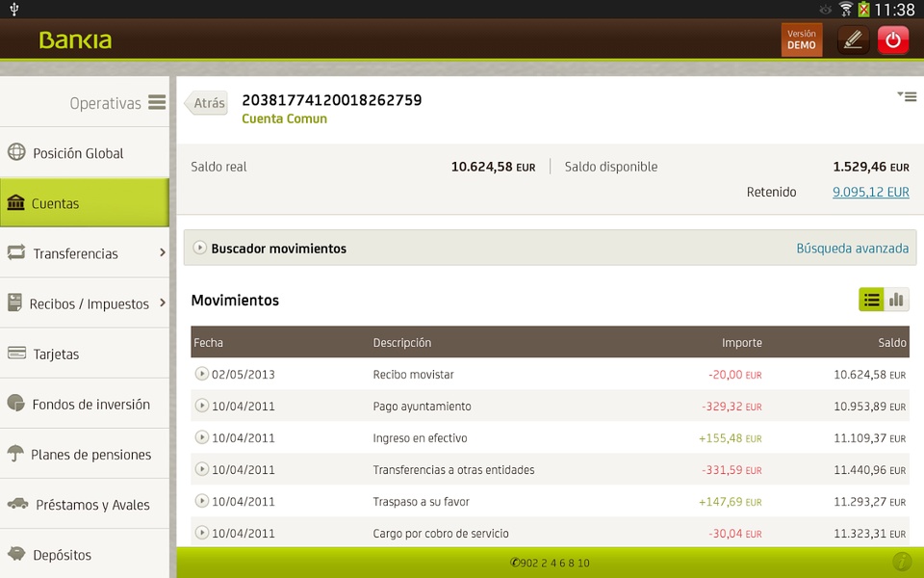This screenshot has width=924, height=578.
Task: Expand Cargo por cobro de servicio arrow
Action: click(201, 533)
